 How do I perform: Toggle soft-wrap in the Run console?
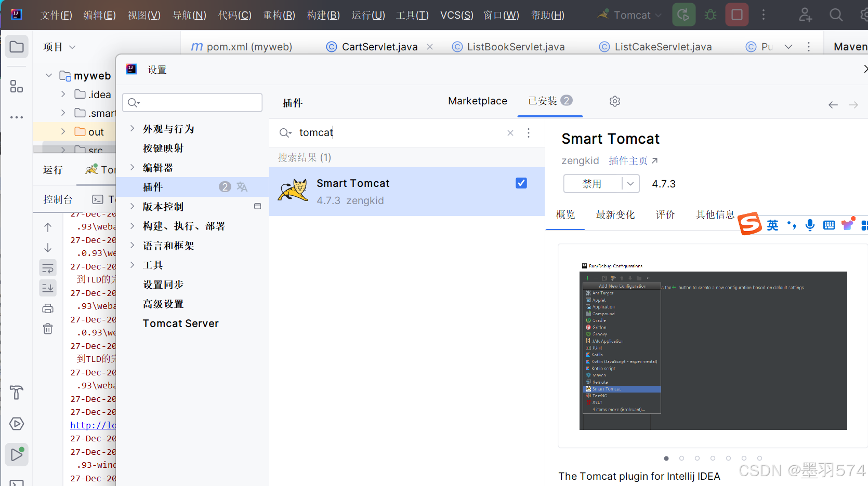point(48,268)
